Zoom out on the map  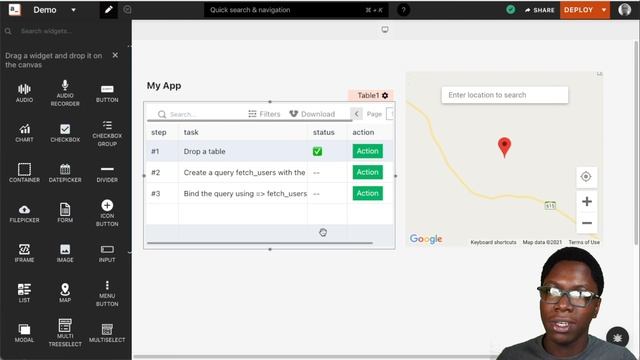tap(587, 223)
